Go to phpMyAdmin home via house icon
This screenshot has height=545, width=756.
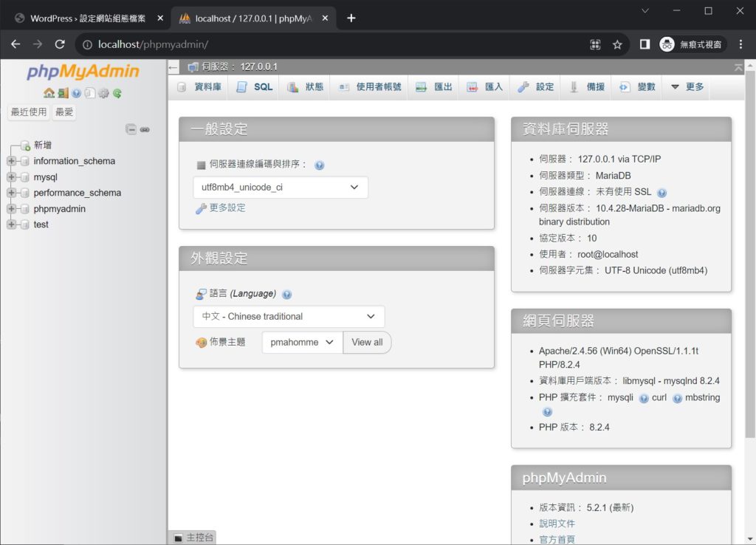[49, 93]
